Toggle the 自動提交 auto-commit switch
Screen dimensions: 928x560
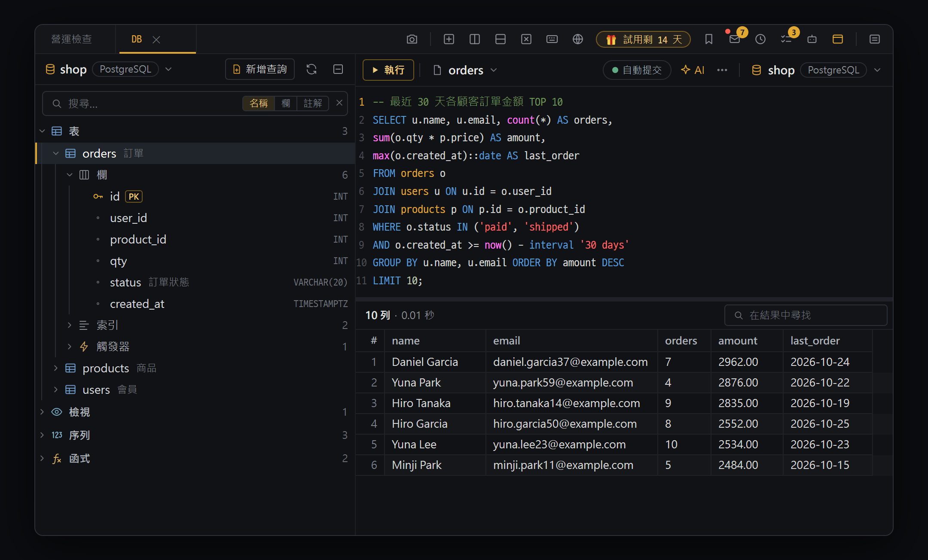[637, 70]
